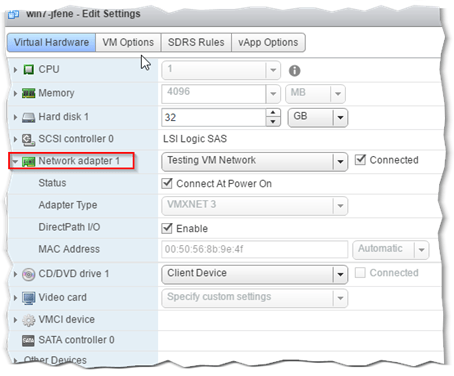The width and height of the screenshot is (454, 376).
Task: Switch to the VM Options tab
Action: [x=128, y=42]
